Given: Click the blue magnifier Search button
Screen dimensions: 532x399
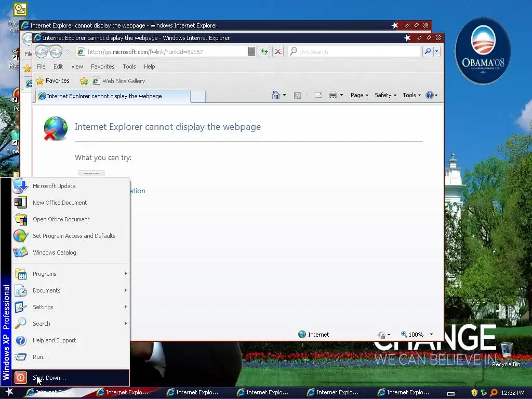Looking at the screenshot, I should point(428,51).
